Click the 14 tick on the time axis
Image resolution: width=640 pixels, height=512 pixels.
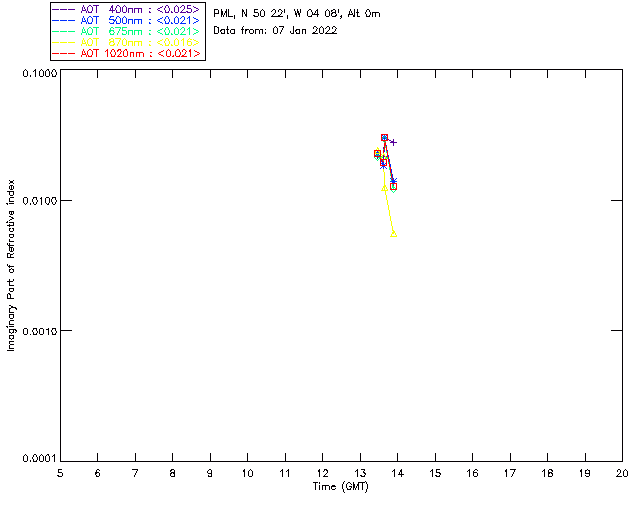398,472
